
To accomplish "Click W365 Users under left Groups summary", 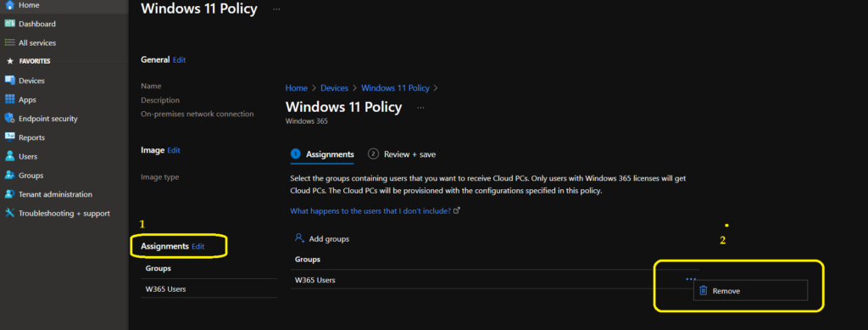I will pos(165,288).
